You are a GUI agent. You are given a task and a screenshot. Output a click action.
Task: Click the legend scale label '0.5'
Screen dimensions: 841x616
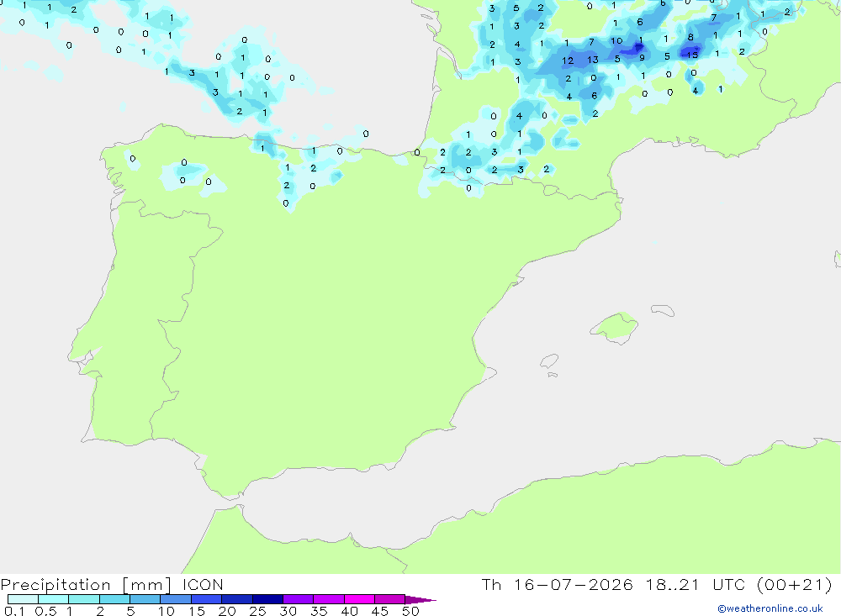tap(45, 611)
